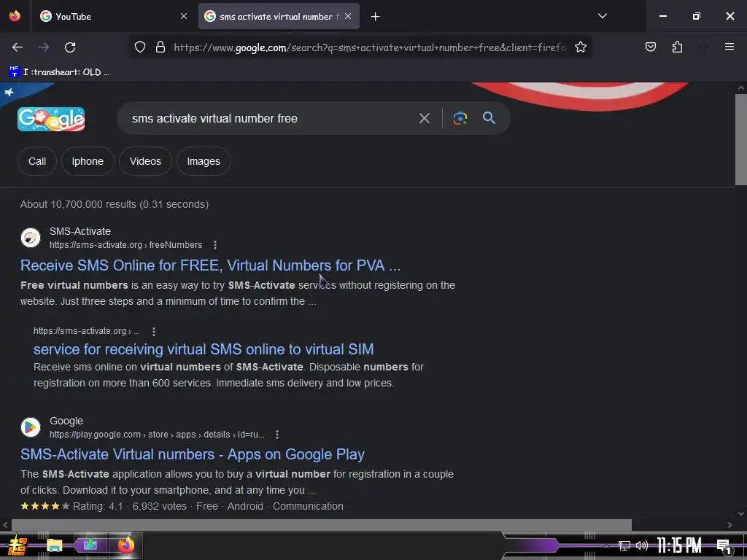Image resolution: width=747 pixels, height=560 pixels.
Task: Open Firefox extensions puzzle icon
Action: pos(677,47)
